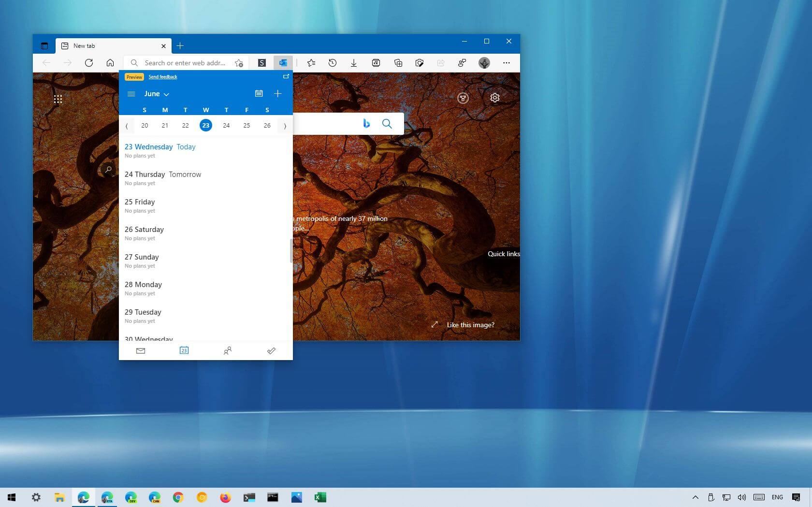812x507 pixels.
Task: Open the Tasks checkmark icon
Action: point(271,351)
